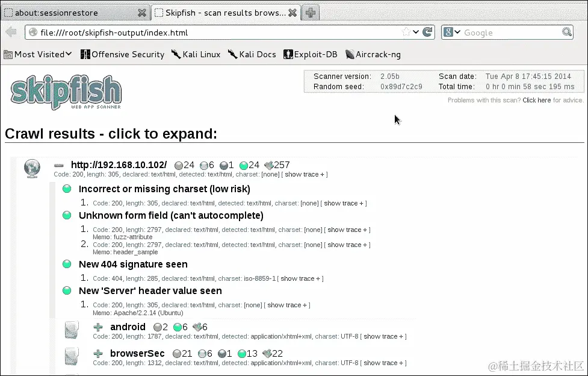
Task: Show trace for the android entry
Action: point(383,337)
